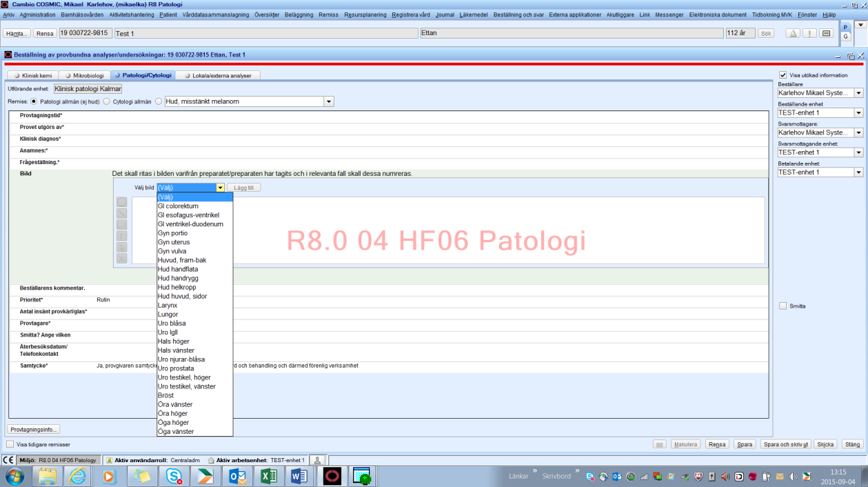Click the Cosmic red ring taskbar icon

pos(333,477)
